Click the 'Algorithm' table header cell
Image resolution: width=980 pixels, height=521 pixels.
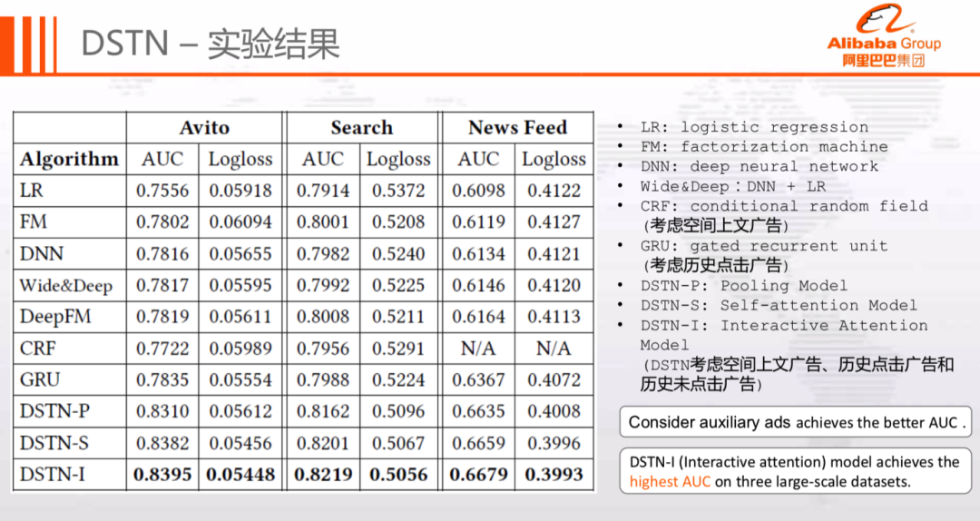coord(69,160)
